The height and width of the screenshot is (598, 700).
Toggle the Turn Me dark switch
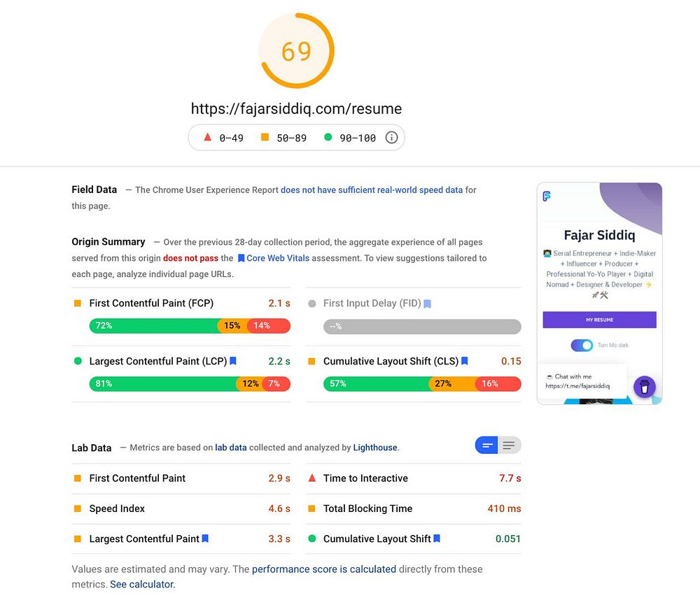582,345
